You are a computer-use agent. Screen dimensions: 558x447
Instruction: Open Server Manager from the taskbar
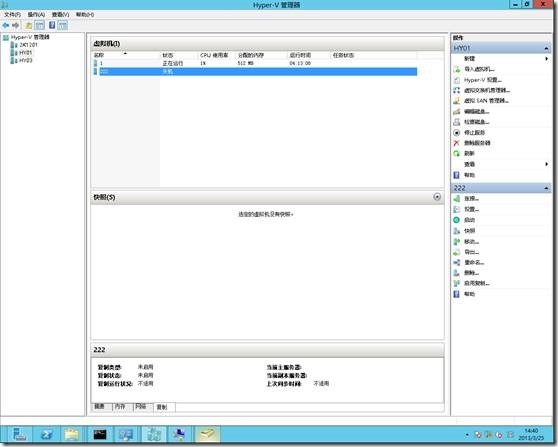tap(20, 435)
